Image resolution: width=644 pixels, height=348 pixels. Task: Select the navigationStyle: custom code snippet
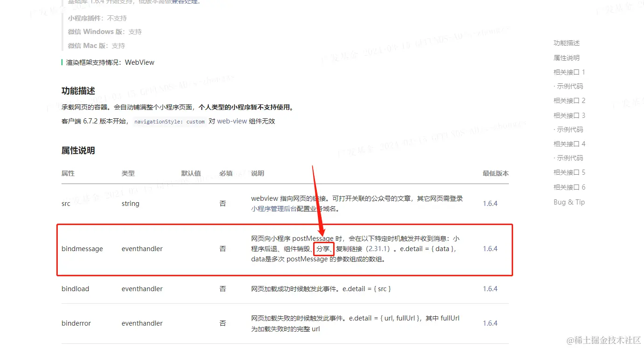coord(170,122)
